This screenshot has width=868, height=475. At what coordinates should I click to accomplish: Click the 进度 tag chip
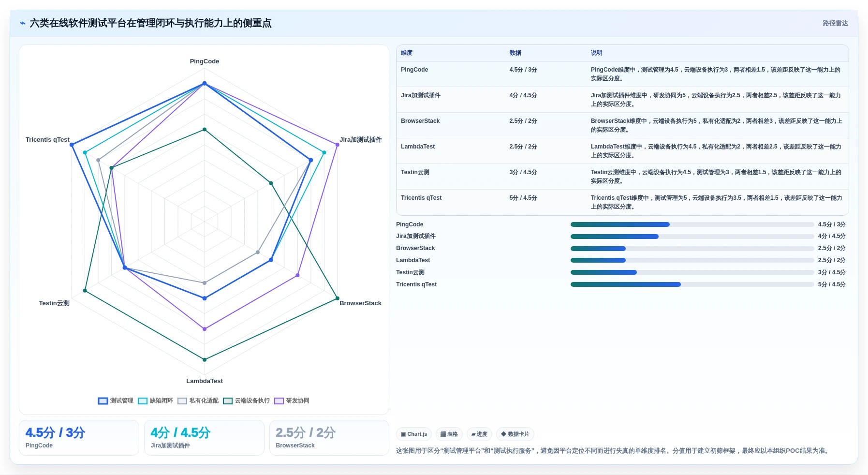point(479,434)
